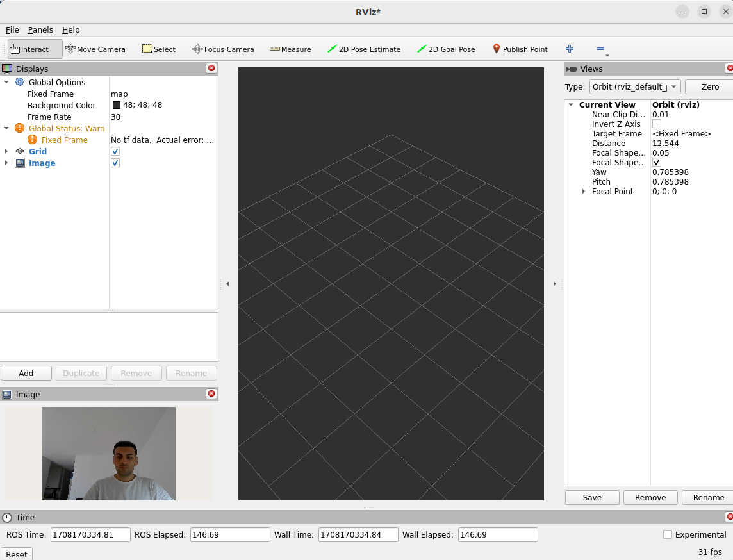This screenshot has width=733, height=560.
Task: Activate the 2D Goal Pose tool
Action: coord(446,49)
